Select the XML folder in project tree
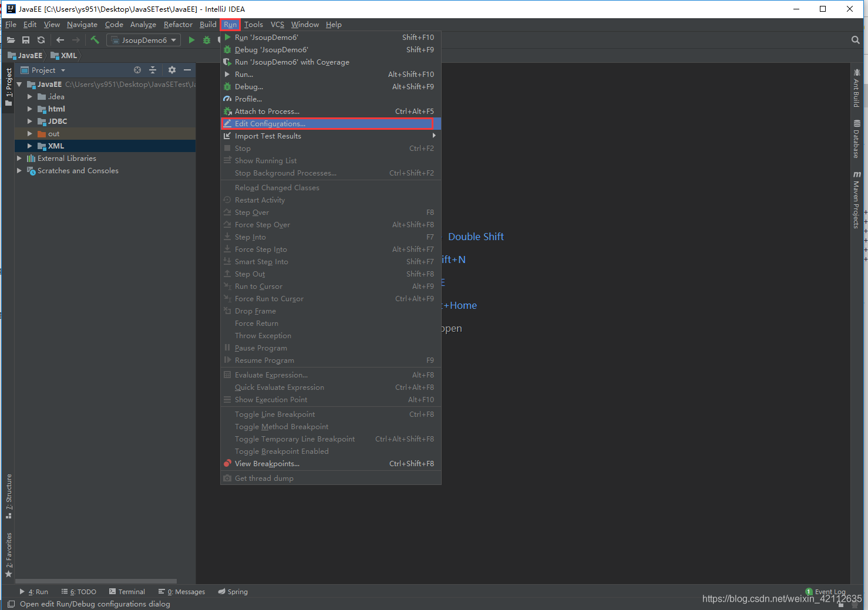The height and width of the screenshot is (610, 868). click(x=105, y=146)
